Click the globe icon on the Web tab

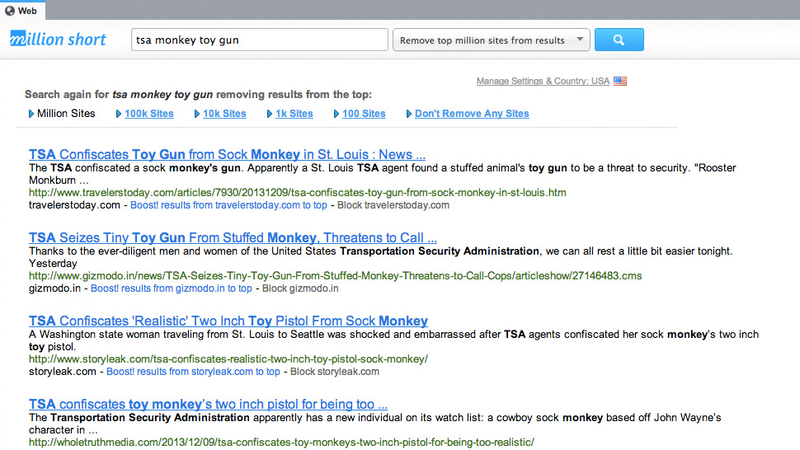coord(10,11)
